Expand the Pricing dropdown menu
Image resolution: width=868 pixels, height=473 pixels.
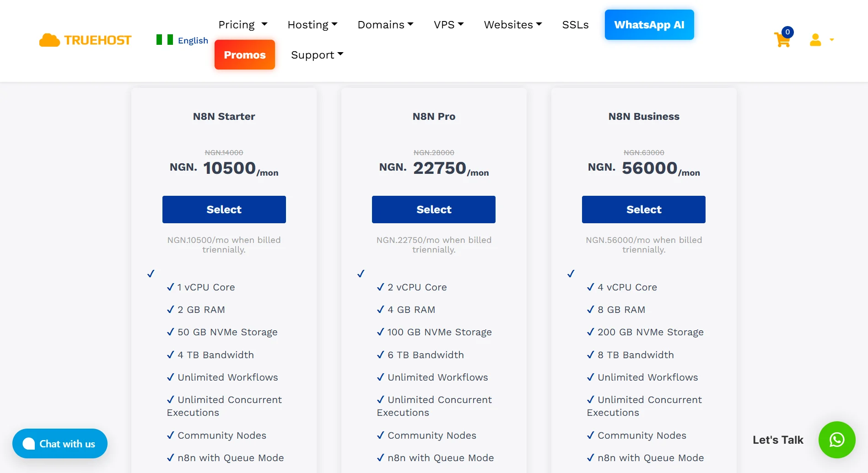click(x=243, y=25)
